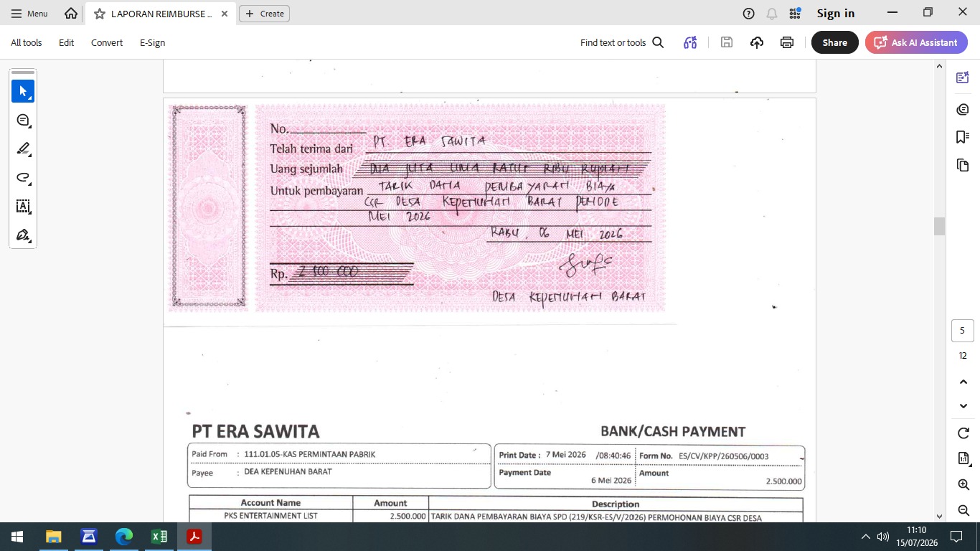Click the current page number box 5
The image size is (980, 551).
click(963, 331)
